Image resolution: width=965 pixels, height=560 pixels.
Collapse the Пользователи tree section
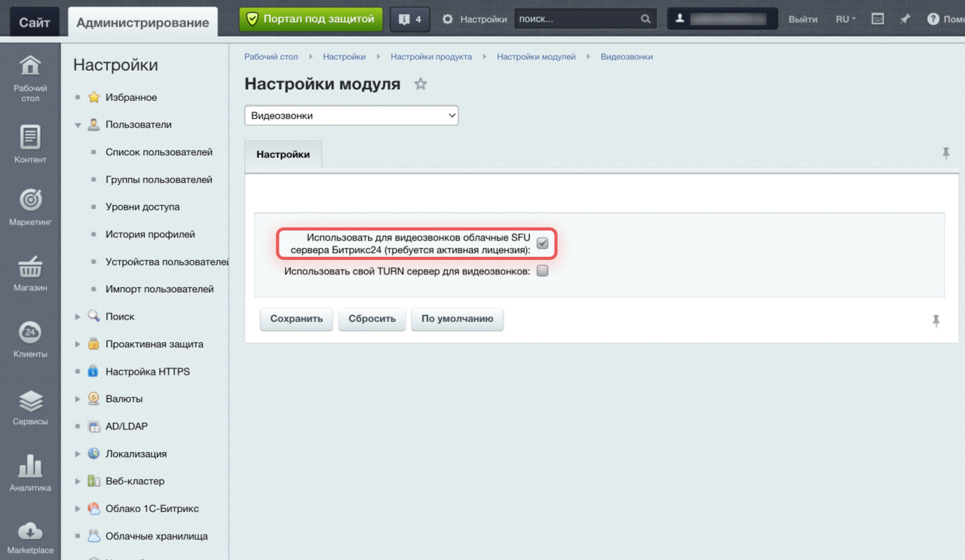(x=78, y=125)
